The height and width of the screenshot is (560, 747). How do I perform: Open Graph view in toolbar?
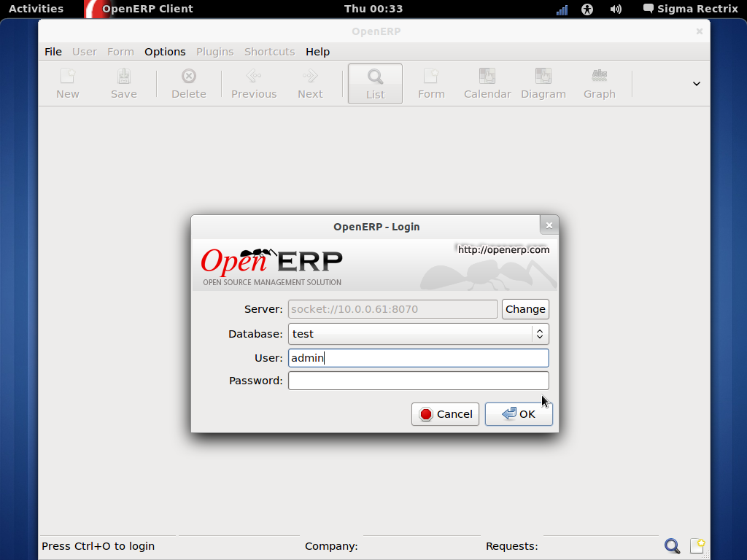click(x=600, y=84)
